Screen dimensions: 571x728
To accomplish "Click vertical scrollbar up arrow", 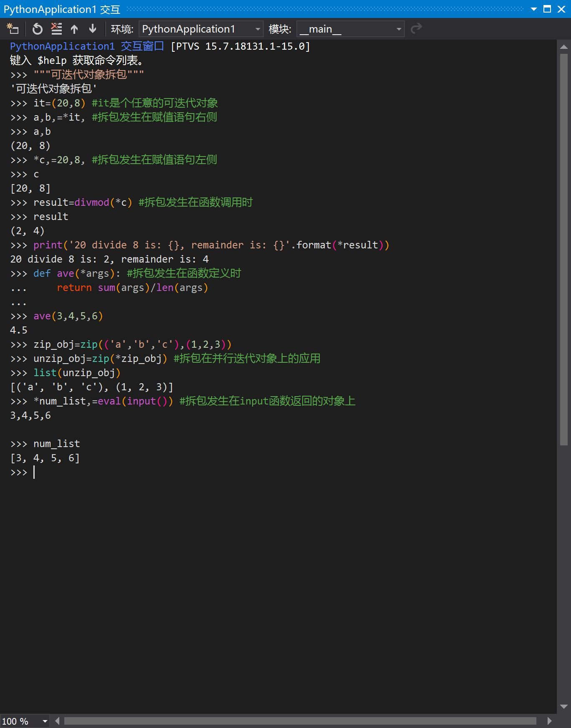I will click(563, 47).
